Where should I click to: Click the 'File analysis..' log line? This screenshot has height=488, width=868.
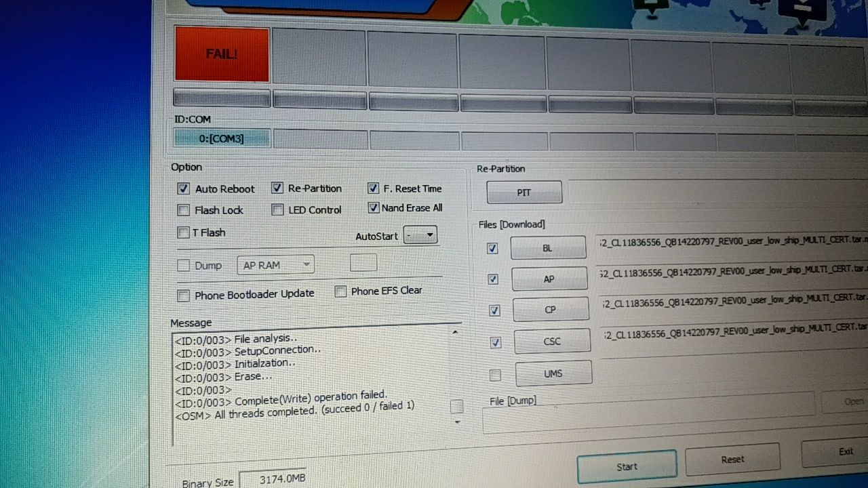[236, 339]
